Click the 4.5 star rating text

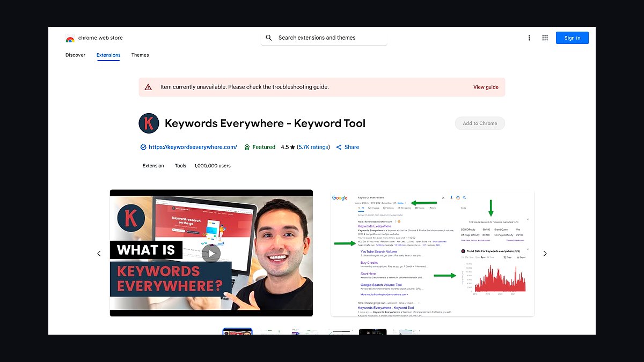point(288,147)
